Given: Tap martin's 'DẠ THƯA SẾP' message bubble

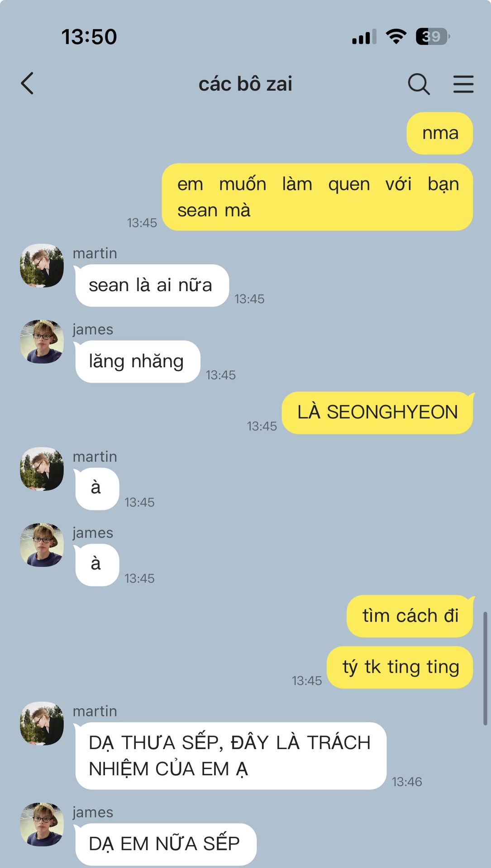Looking at the screenshot, I should pos(230,756).
